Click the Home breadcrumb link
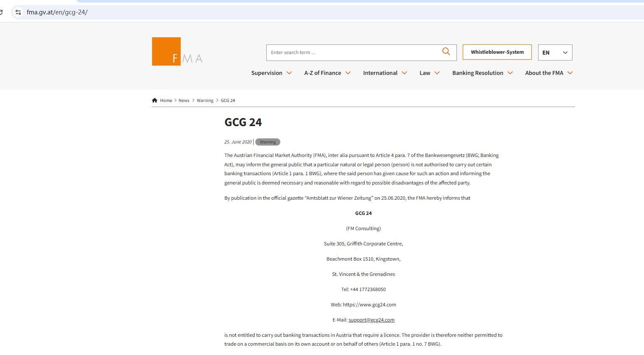The image size is (644, 355). pos(166,100)
